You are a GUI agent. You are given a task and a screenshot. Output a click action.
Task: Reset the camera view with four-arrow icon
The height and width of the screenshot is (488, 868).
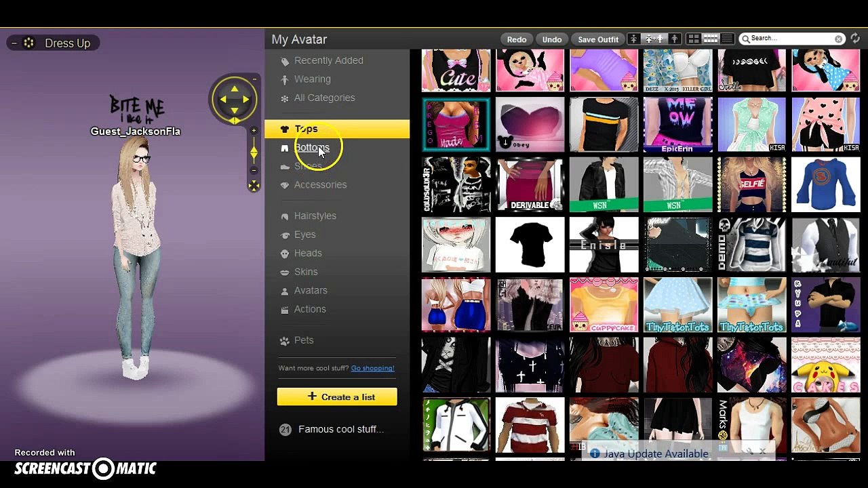point(254,186)
